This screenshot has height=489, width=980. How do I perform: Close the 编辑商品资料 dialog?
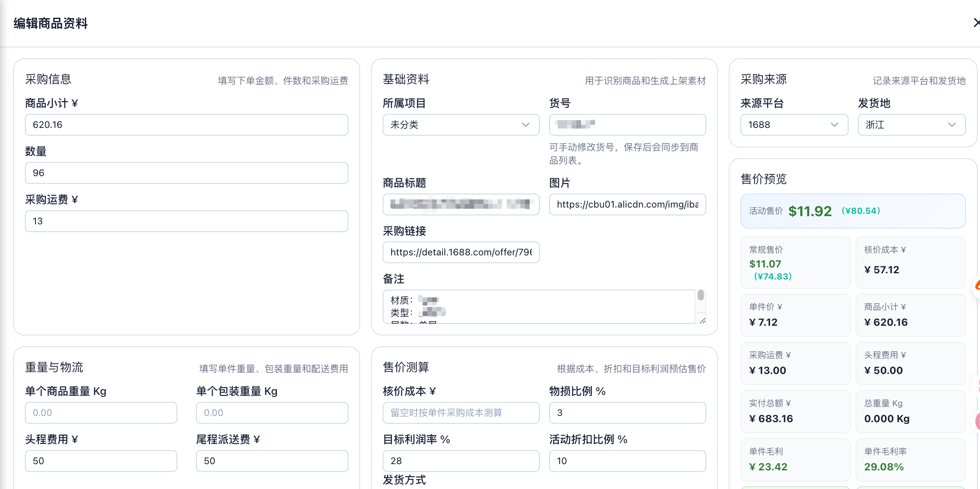click(x=976, y=23)
